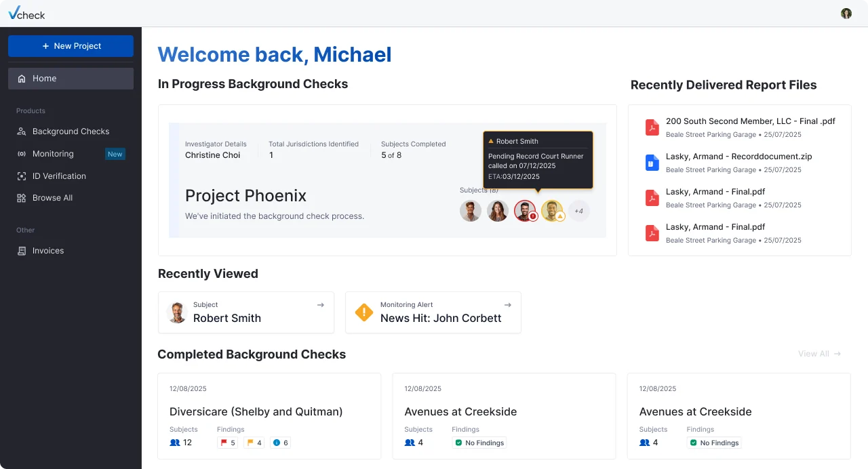This screenshot has width=868, height=469.
Task: Click the red alert badge on avatar
Action: [x=533, y=217]
